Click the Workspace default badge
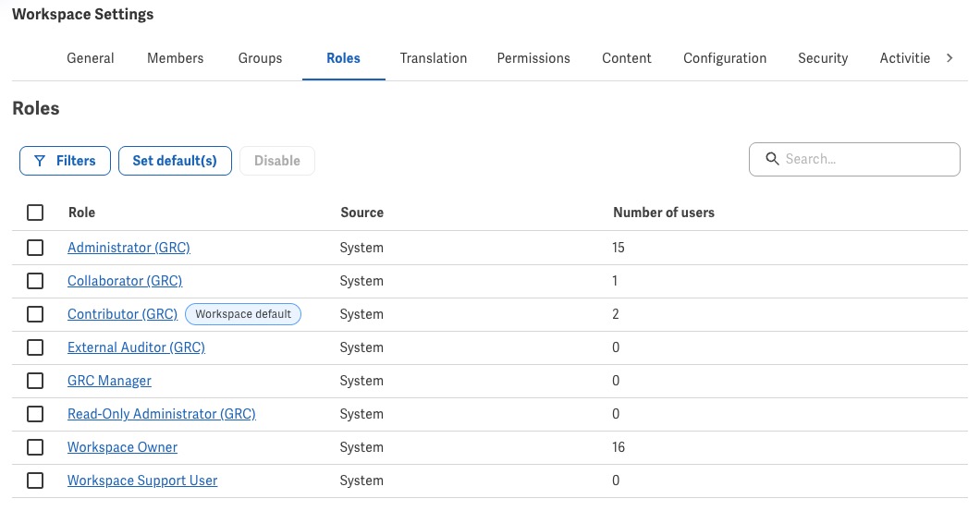 [x=243, y=313]
